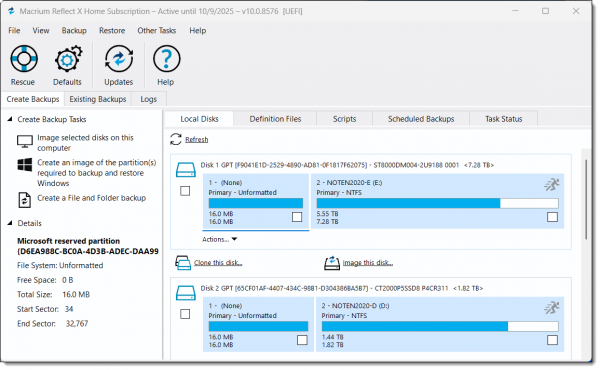Switch to the Task Status tab
Viewport: 600px width, 370px height.
(x=504, y=119)
